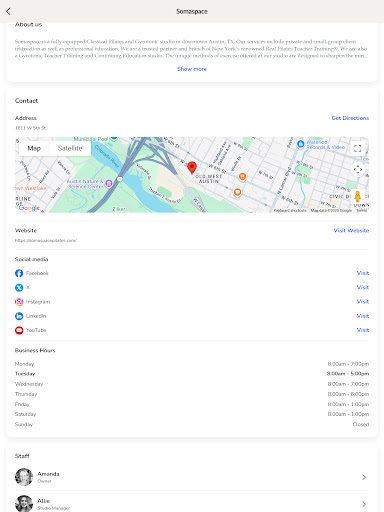Visit the LinkedIn page

tap(363, 316)
